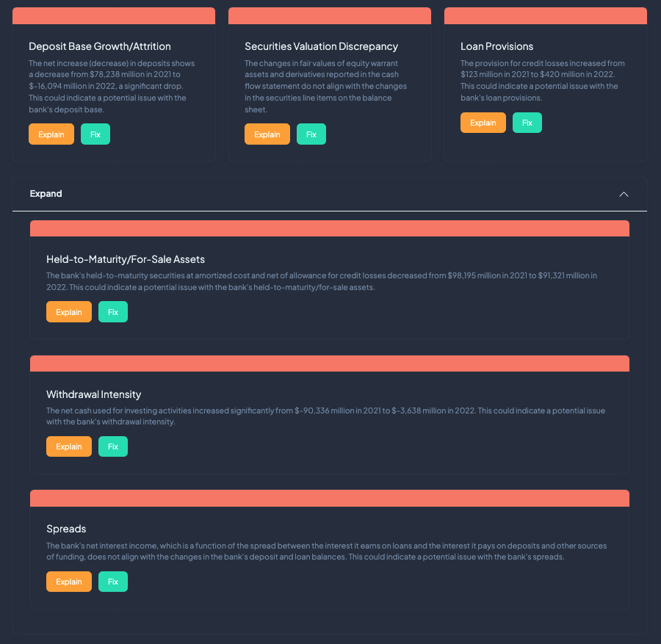The width and height of the screenshot is (661, 644).
Task: Click the Expand section header label
Action: [46, 194]
